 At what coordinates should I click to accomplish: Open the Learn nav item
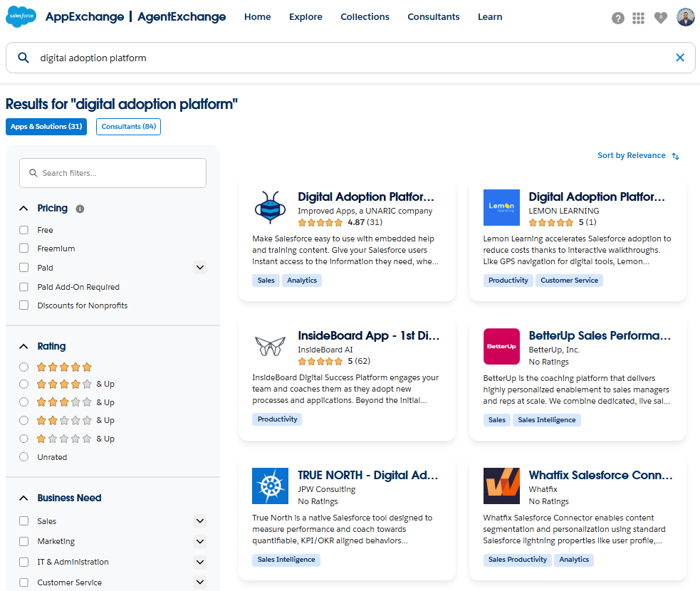pos(490,17)
